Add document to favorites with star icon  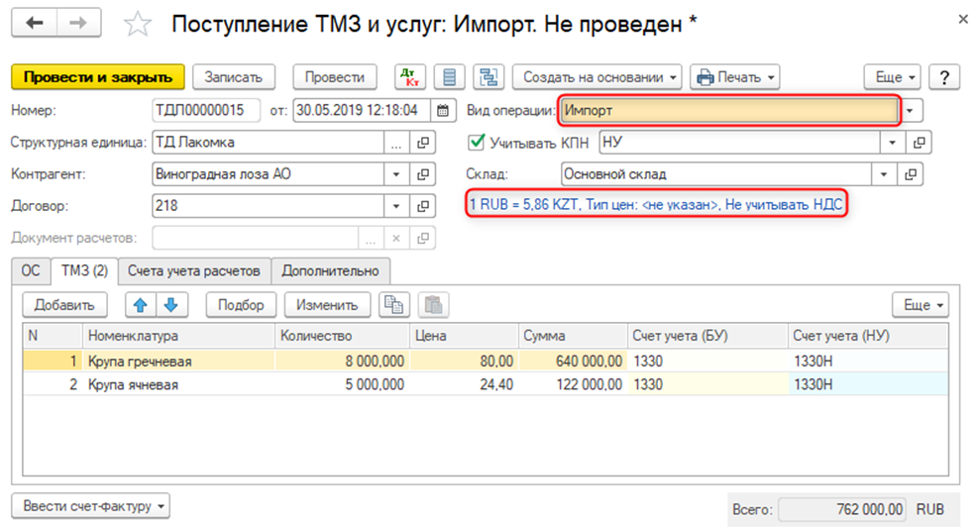click(x=141, y=24)
